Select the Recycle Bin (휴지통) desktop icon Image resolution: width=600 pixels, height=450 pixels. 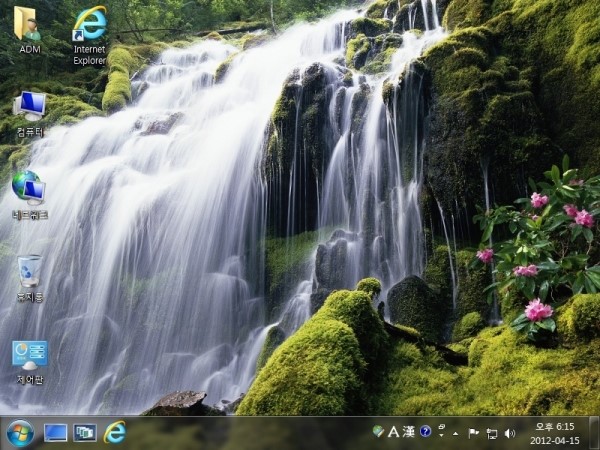click(x=29, y=272)
